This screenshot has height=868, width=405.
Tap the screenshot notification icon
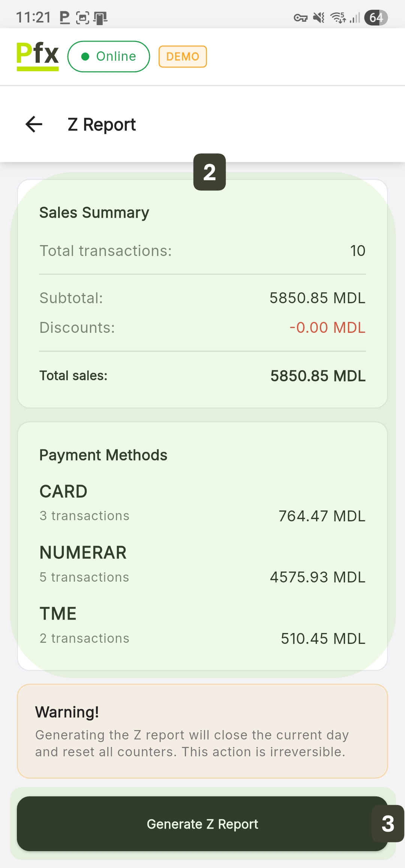[82, 18]
